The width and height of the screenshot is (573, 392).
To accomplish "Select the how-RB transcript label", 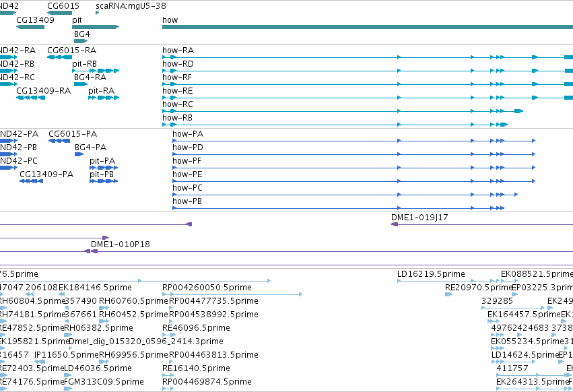I will [x=177, y=118].
